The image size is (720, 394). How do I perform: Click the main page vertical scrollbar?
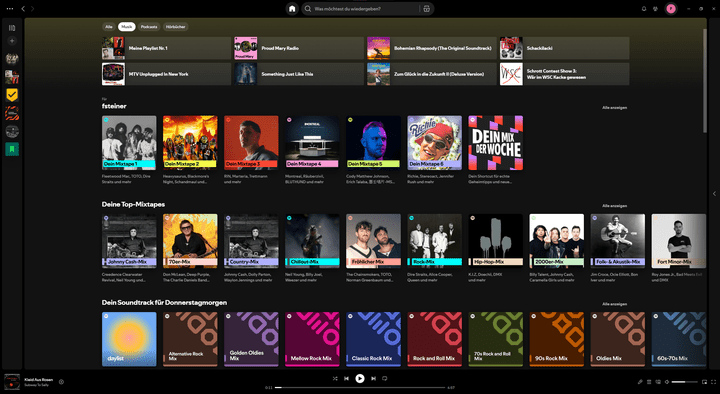(705, 80)
